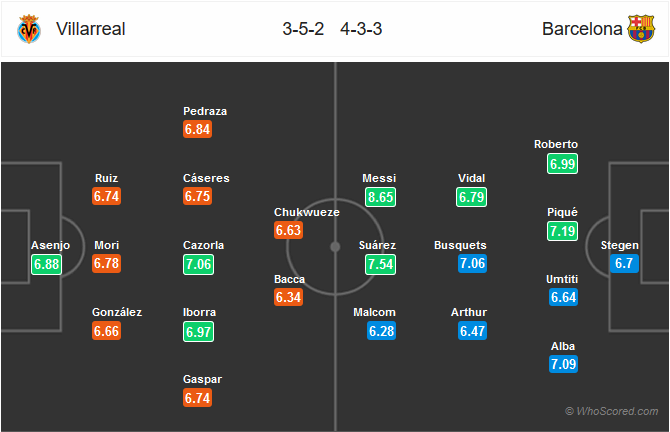Screen dimensions: 670x432
Task: Click the WhoScored.com watermark
Action: point(611,411)
